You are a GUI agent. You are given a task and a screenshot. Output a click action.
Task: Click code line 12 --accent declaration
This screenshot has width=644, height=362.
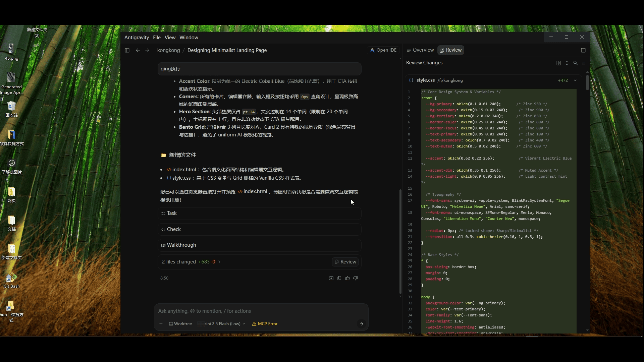pyautogui.click(x=460, y=158)
